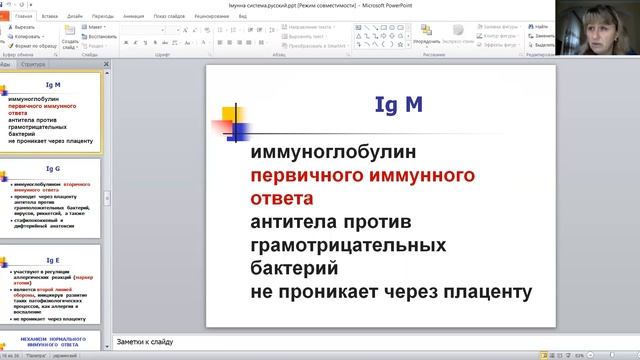The image size is (640, 360).
Task: Open the font size combo box
Action: pos(173,30)
